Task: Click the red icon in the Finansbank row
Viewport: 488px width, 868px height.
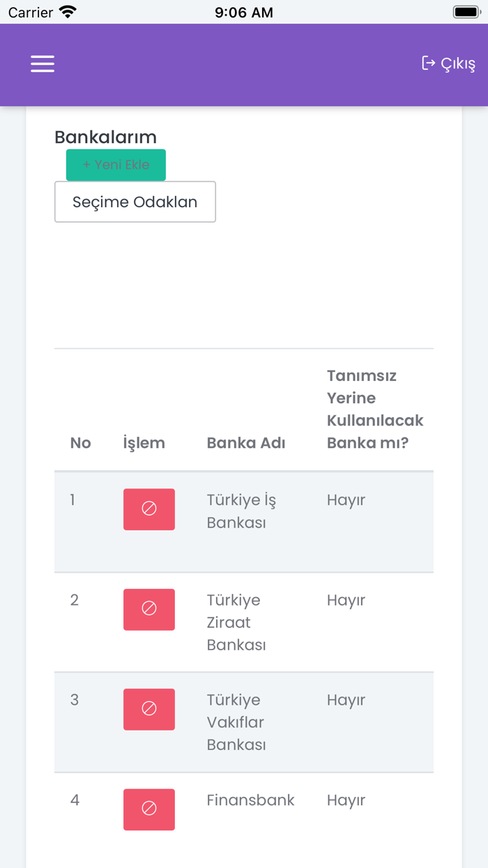Action: [x=149, y=809]
